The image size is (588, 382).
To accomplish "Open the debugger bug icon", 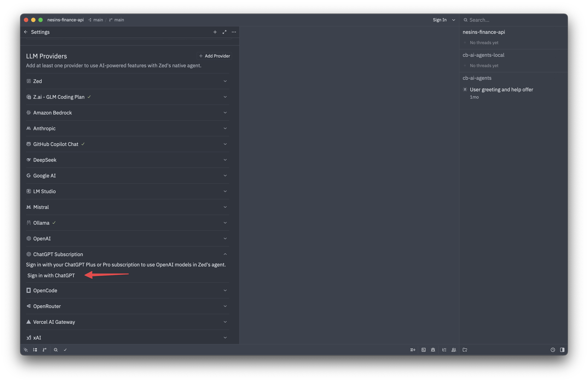I will click(433, 350).
